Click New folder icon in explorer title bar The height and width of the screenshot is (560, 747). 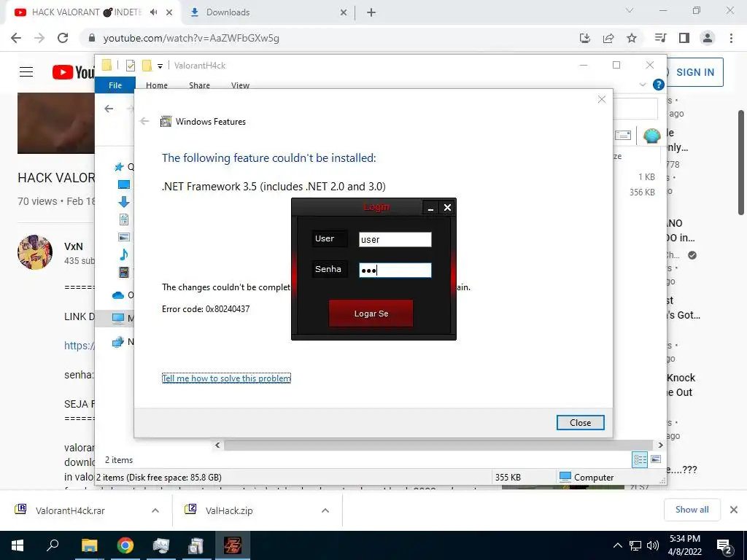coord(147,65)
